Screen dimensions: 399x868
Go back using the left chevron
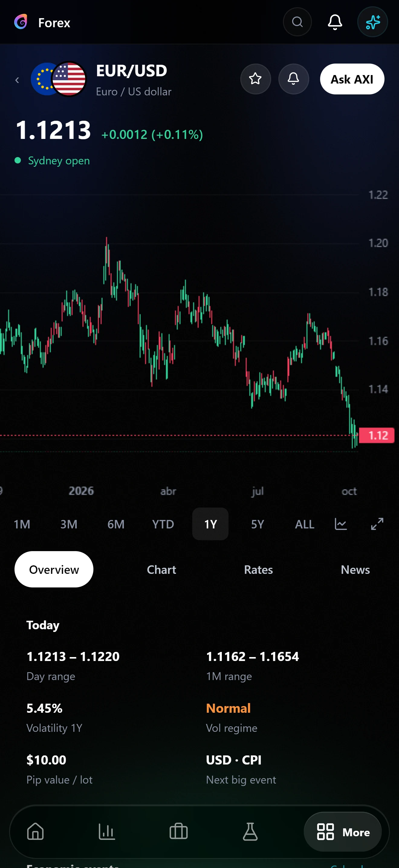pyautogui.click(x=17, y=80)
